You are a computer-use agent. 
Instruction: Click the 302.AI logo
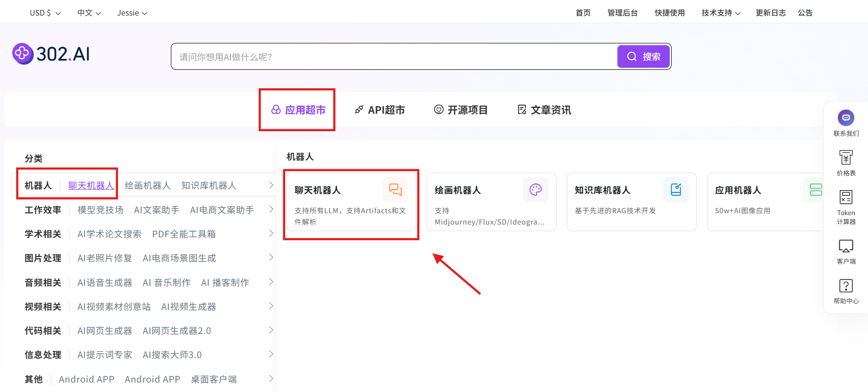51,54
